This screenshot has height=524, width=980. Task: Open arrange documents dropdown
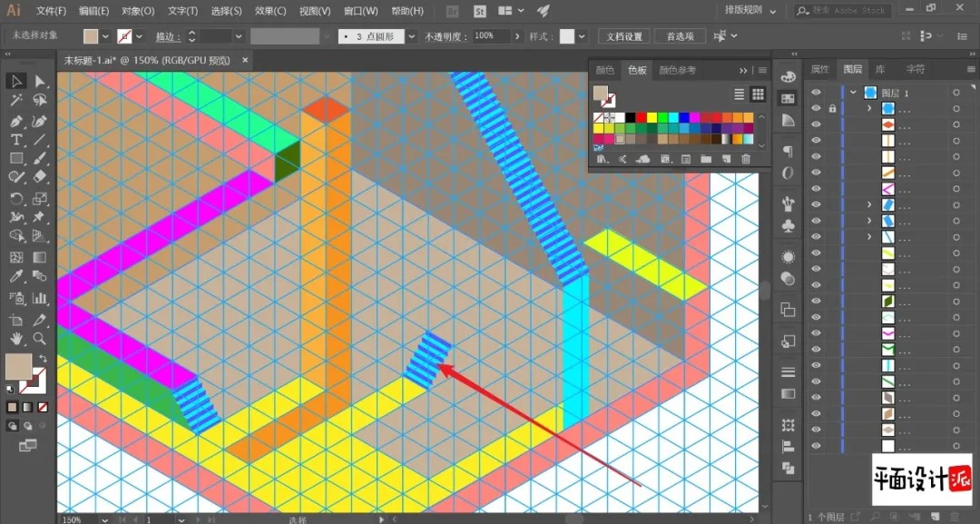(511, 11)
